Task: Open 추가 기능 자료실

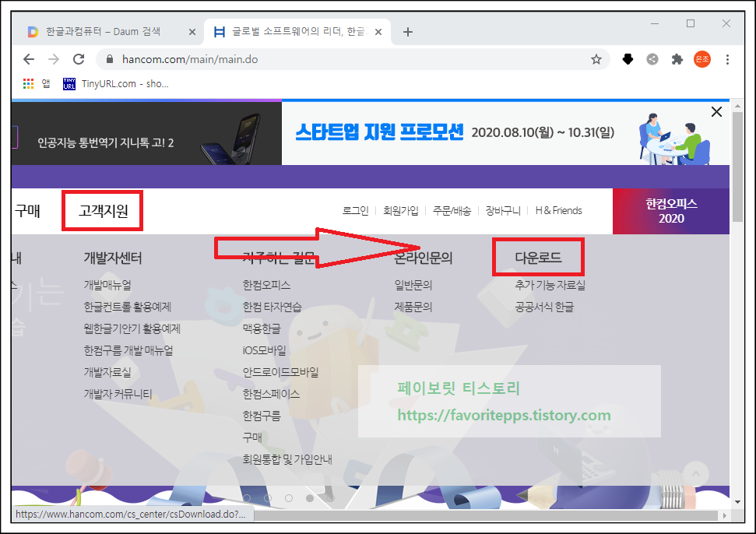Action: (x=550, y=285)
